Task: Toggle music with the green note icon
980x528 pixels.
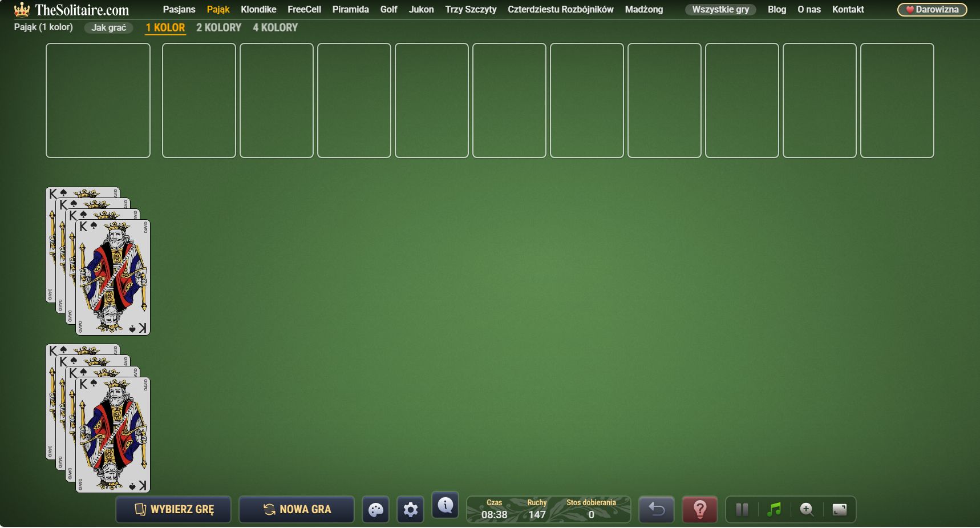Action: (x=774, y=509)
